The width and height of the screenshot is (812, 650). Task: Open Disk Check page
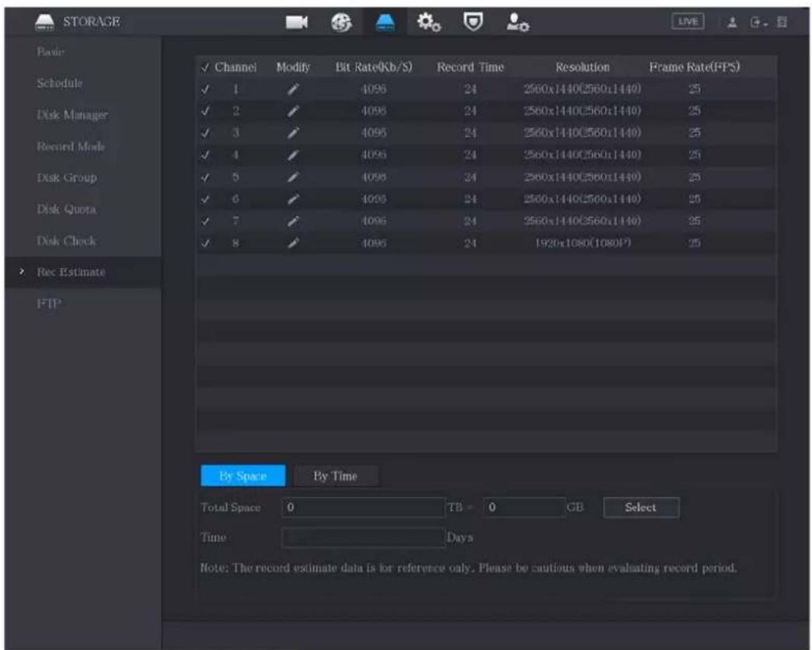point(66,241)
